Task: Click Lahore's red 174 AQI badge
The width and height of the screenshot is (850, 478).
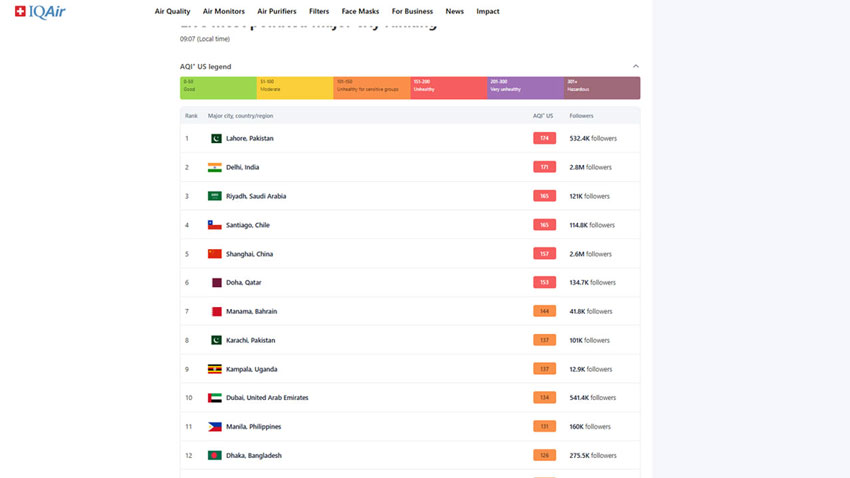Action: coord(544,138)
